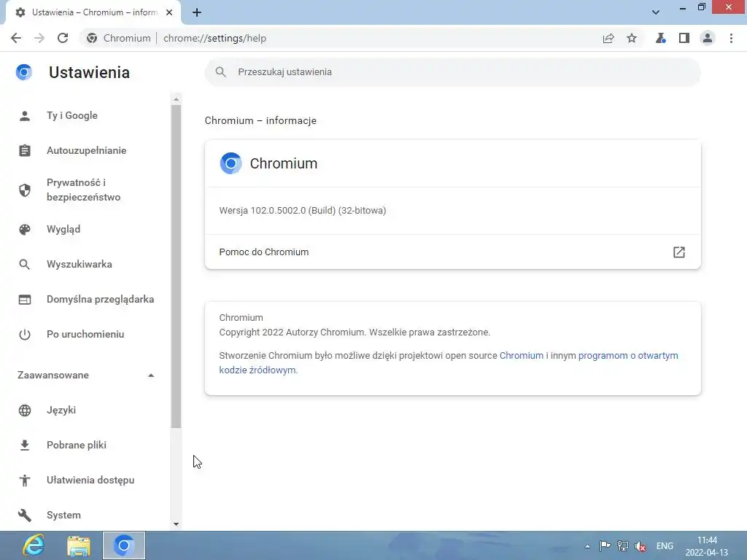Click the wrench icon for System

[24, 516]
